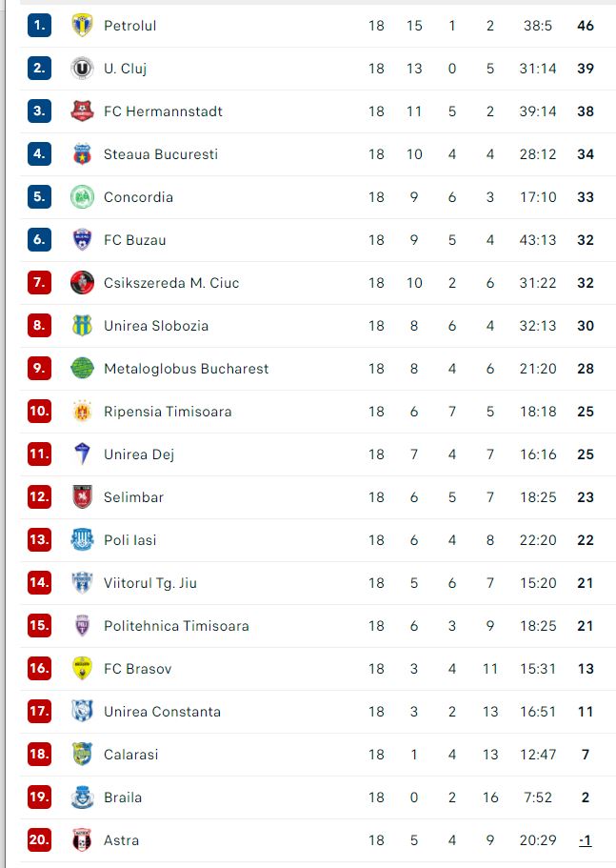Open the U. Cluj team logo
616x868 pixels.
click(82, 69)
